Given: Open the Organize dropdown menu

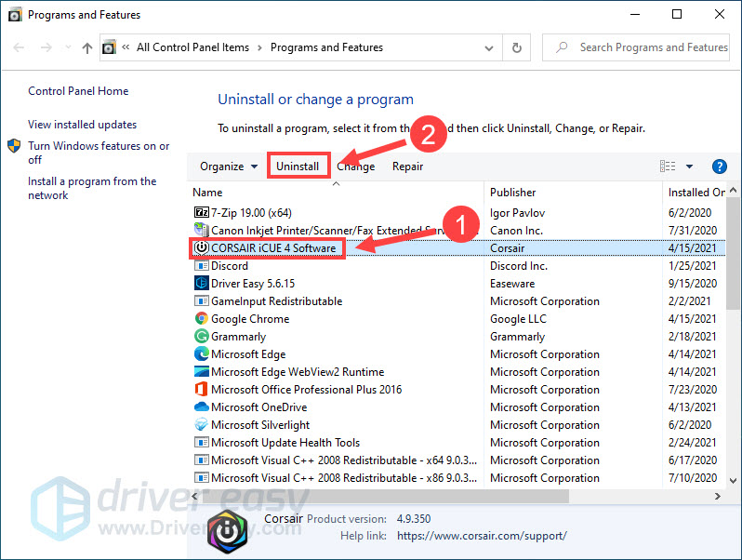Looking at the screenshot, I should [x=229, y=167].
